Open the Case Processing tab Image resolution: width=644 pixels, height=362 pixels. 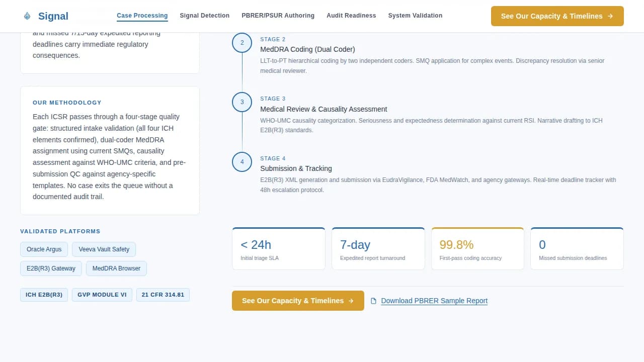pyautogui.click(x=142, y=16)
